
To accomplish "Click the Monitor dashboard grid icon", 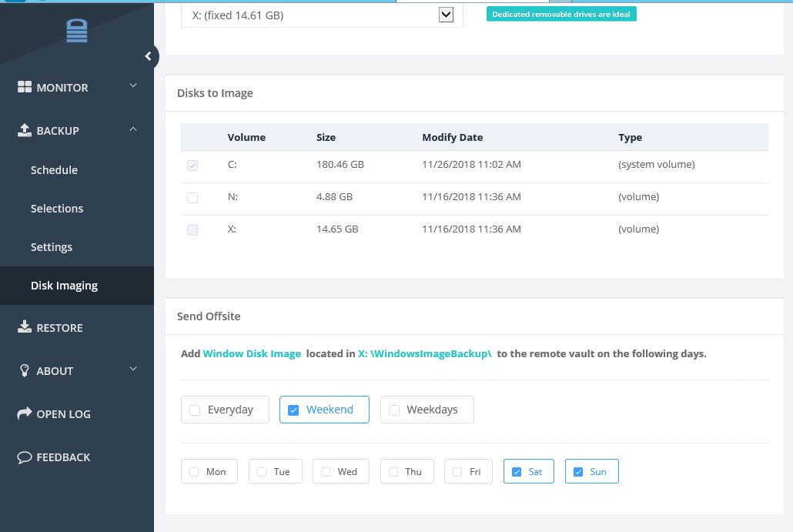I will (x=25, y=87).
